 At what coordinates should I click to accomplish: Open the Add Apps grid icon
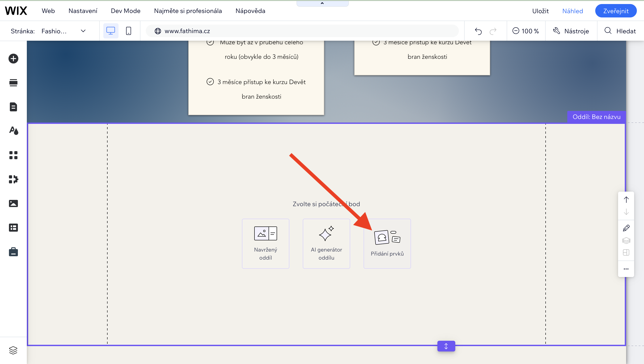(x=13, y=155)
